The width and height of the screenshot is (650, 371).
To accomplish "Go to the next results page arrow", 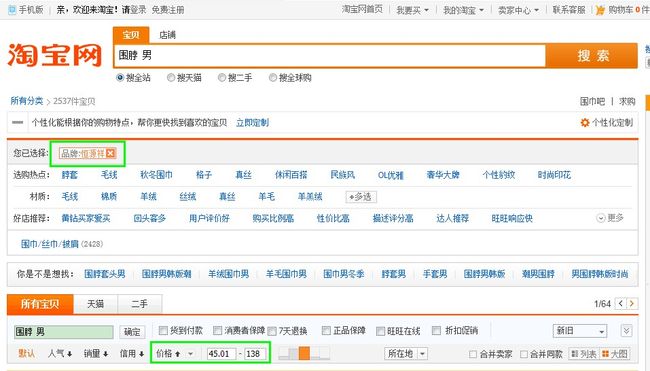I will click(631, 304).
